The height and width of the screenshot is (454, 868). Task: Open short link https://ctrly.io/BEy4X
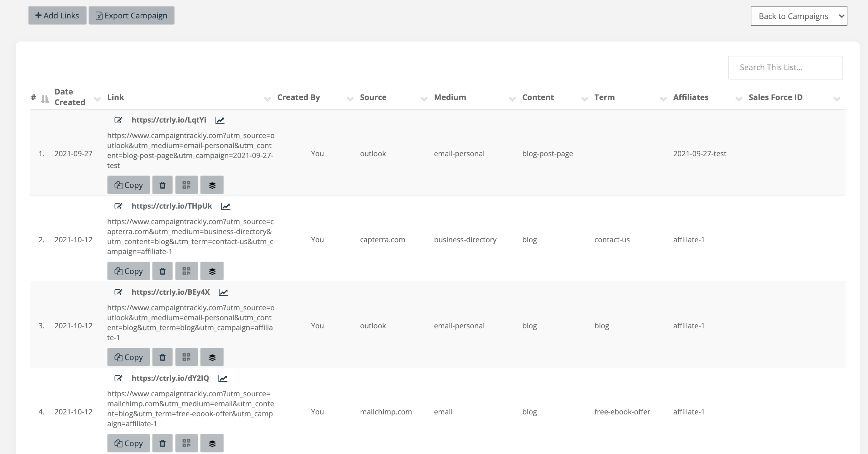click(171, 292)
